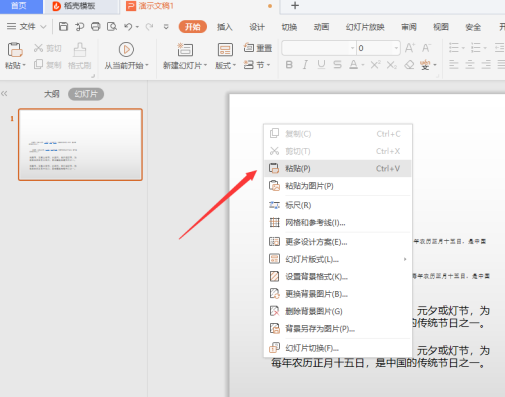Open Print Preview icon
Image resolution: width=505 pixels, height=397 pixels.
click(x=112, y=27)
